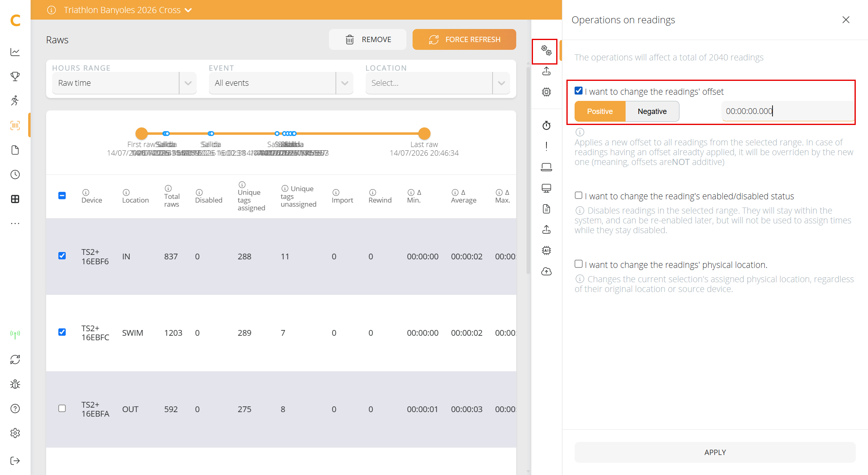Click the antenna signal icon in sidebar
868x475 pixels.
coord(15,335)
